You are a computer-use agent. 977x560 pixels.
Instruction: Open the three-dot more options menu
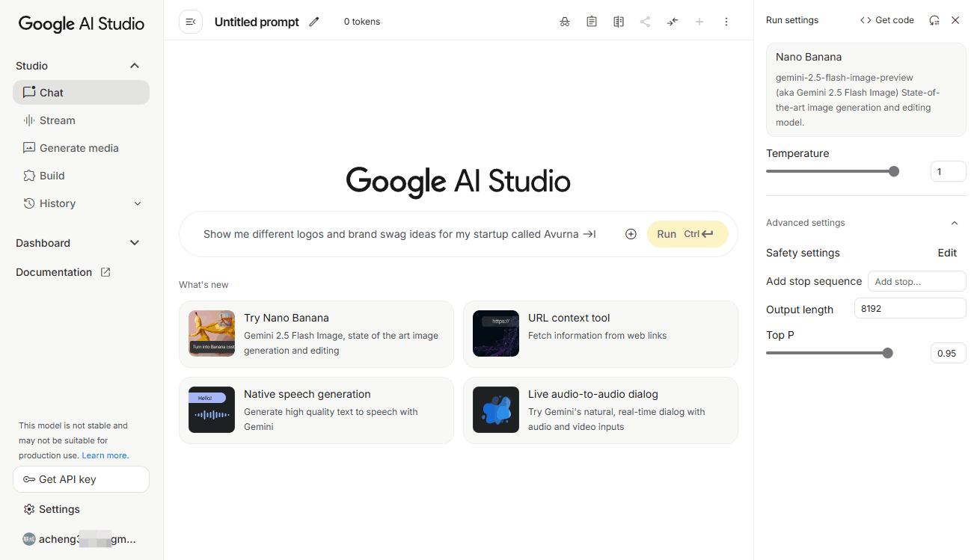pyautogui.click(x=726, y=22)
